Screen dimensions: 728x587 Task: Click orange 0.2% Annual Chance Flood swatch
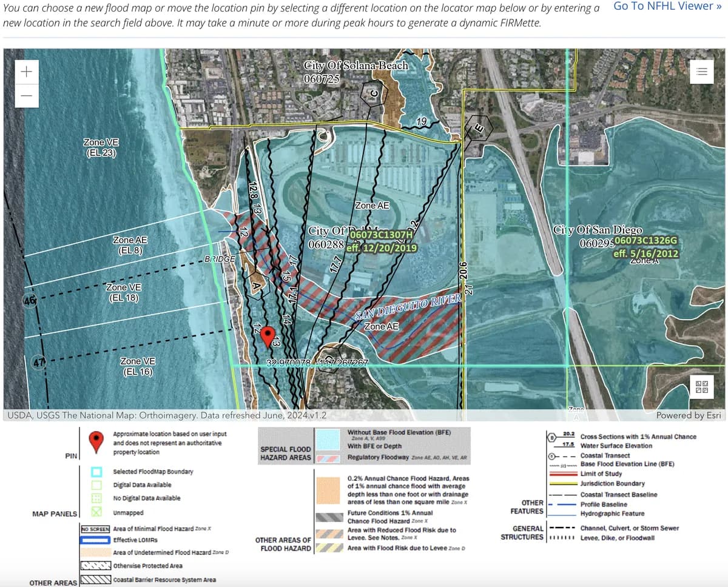click(x=328, y=491)
